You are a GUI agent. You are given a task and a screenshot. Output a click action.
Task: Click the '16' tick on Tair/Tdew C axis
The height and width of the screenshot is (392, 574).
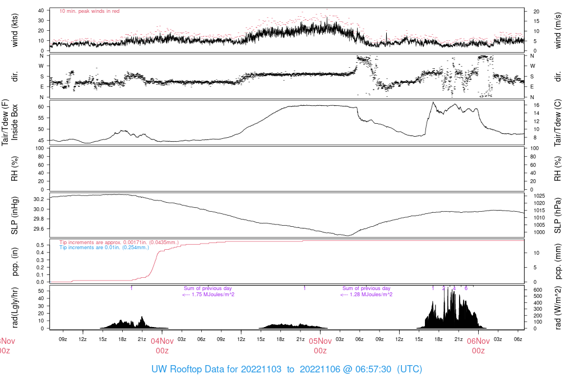pos(536,105)
